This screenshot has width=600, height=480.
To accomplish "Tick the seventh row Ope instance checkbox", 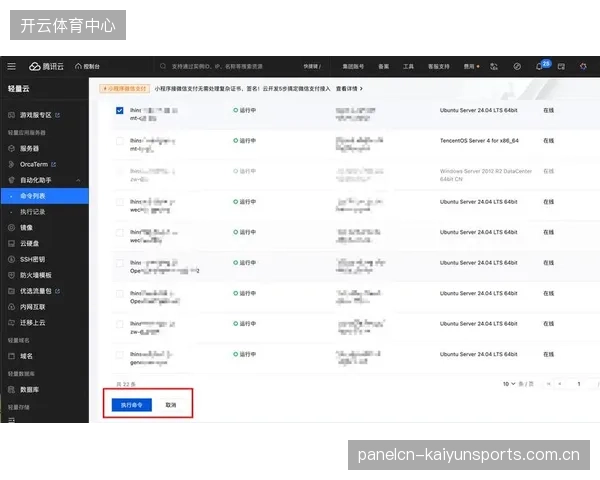I will 120,294.
